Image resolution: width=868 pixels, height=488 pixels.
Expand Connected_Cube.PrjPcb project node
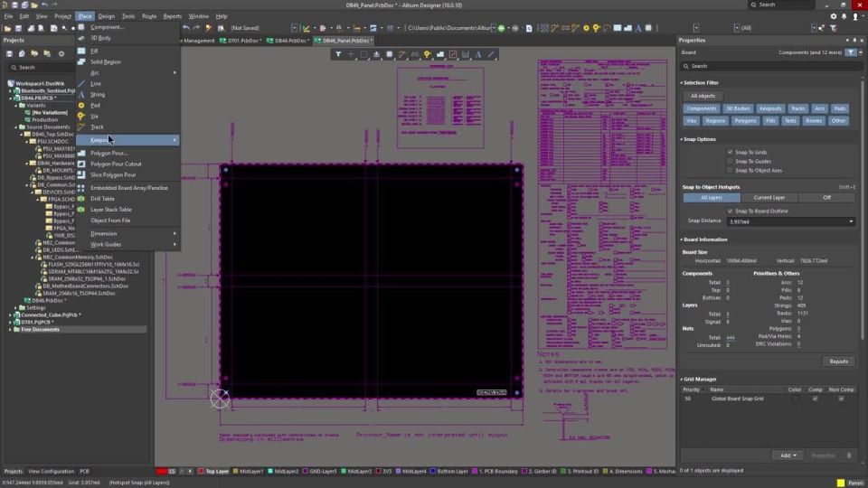[10, 314]
